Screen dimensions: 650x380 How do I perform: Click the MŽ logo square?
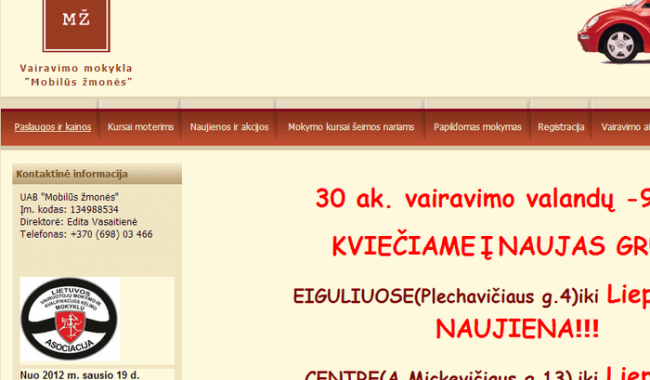coord(76,25)
